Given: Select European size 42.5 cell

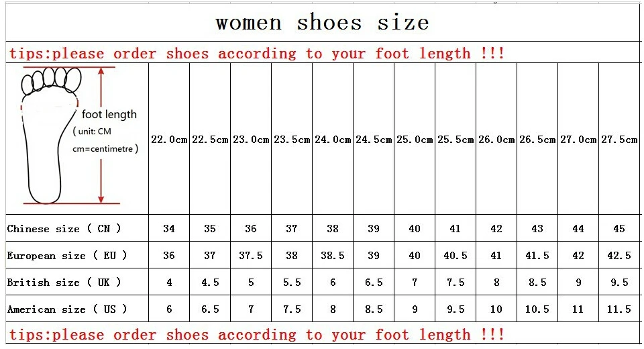Looking at the screenshot, I should pyautogui.click(x=619, y=255).
